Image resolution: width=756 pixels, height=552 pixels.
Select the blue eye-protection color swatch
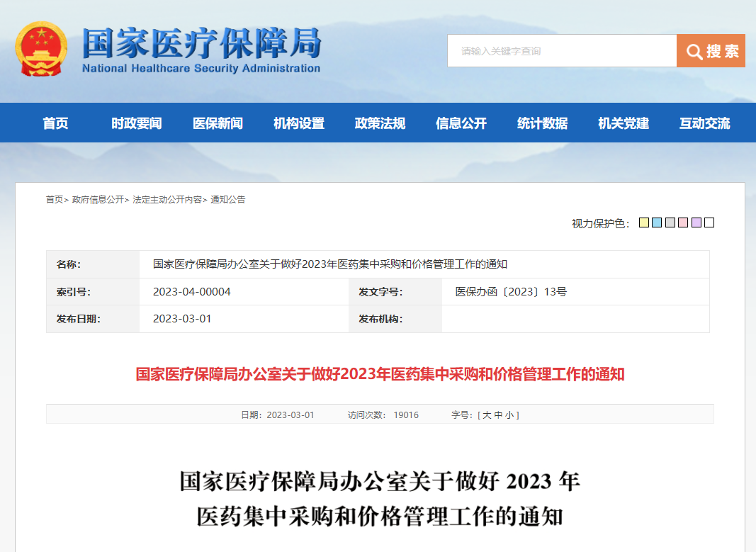[657, 223]
